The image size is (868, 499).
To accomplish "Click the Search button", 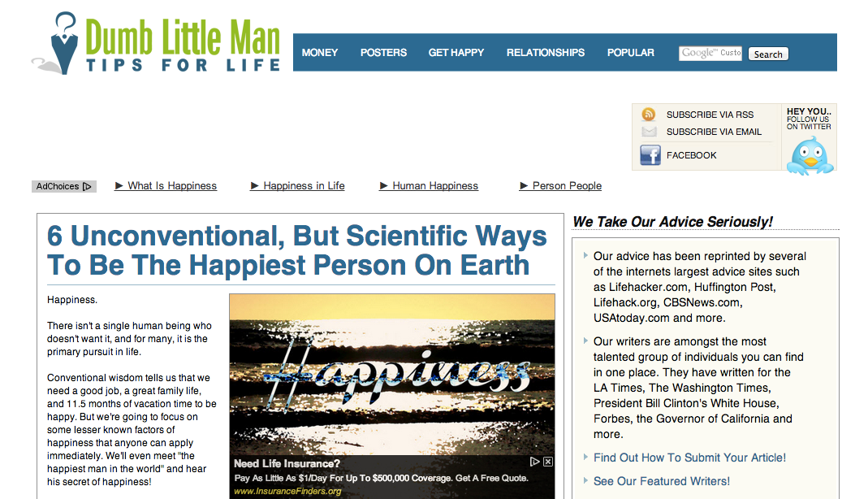I will pyautogui.click(x=768, y=54).
